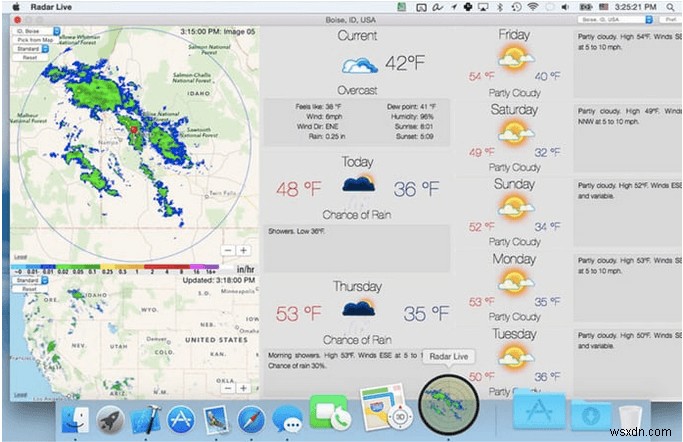Launch Launchpad rocket icon in Dock
Screen dimensions: 683x442
pos(110,420)
